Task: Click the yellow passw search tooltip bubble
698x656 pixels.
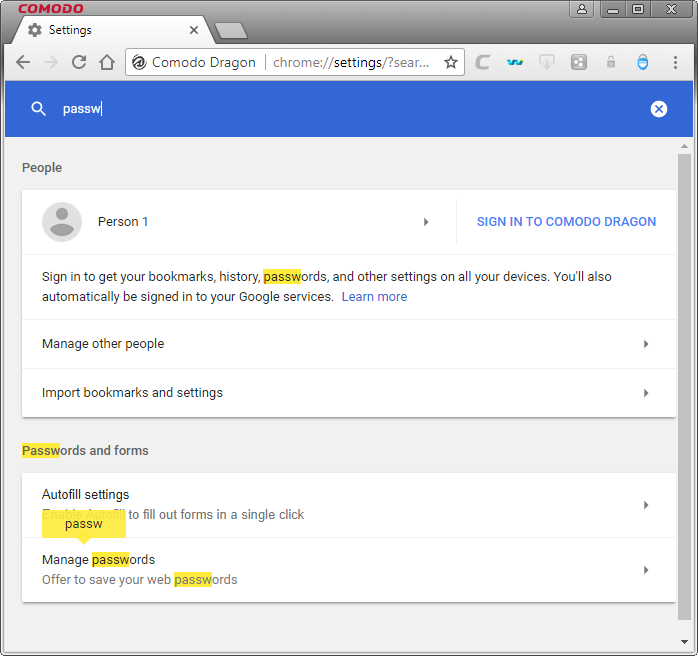Action: [84, 524]
